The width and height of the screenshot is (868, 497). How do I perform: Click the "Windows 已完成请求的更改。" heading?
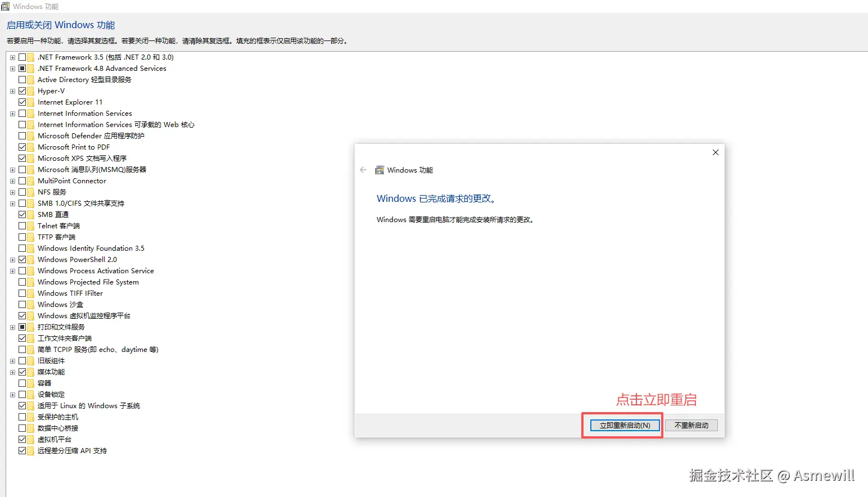tap(436, 198)
